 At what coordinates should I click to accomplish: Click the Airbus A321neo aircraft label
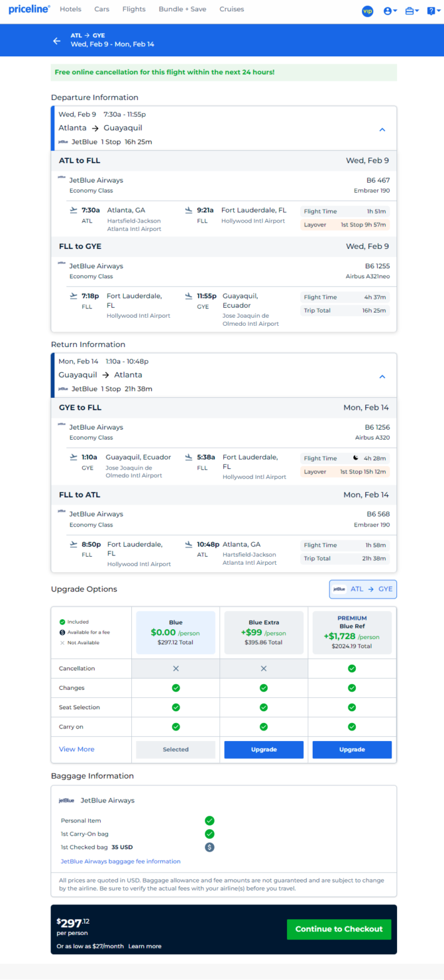368,276
